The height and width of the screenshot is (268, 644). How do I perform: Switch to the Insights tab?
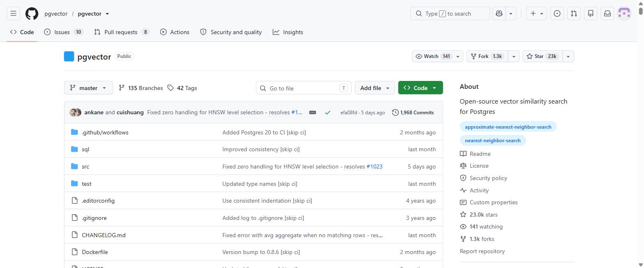pyautogui.click(x=288, y=32)
